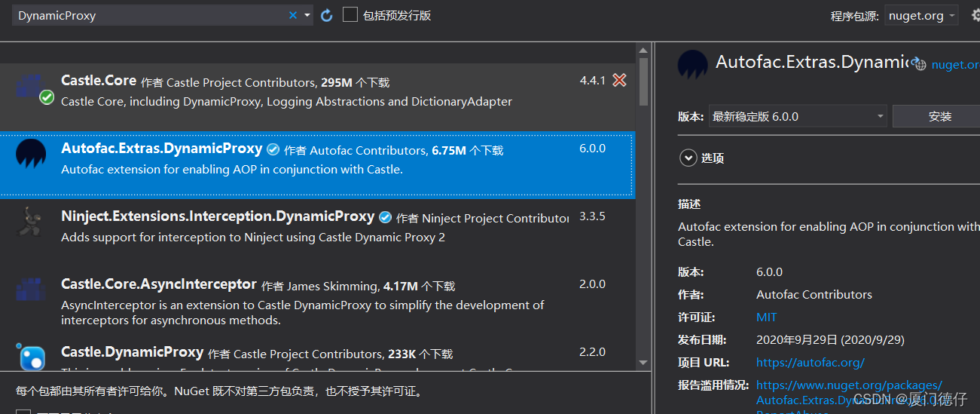Screen dimensions: 980x414
Task: Click the package list scrollbar thumb
Action: 643,81
